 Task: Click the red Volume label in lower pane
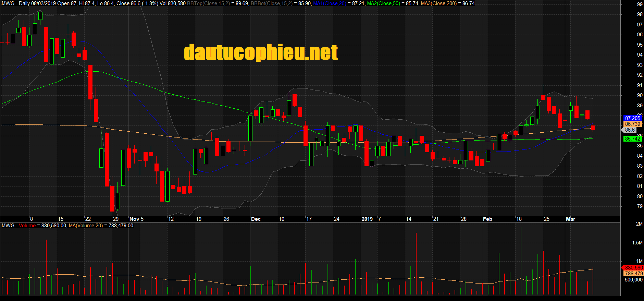pyautogui.click(x=27, y=226)
